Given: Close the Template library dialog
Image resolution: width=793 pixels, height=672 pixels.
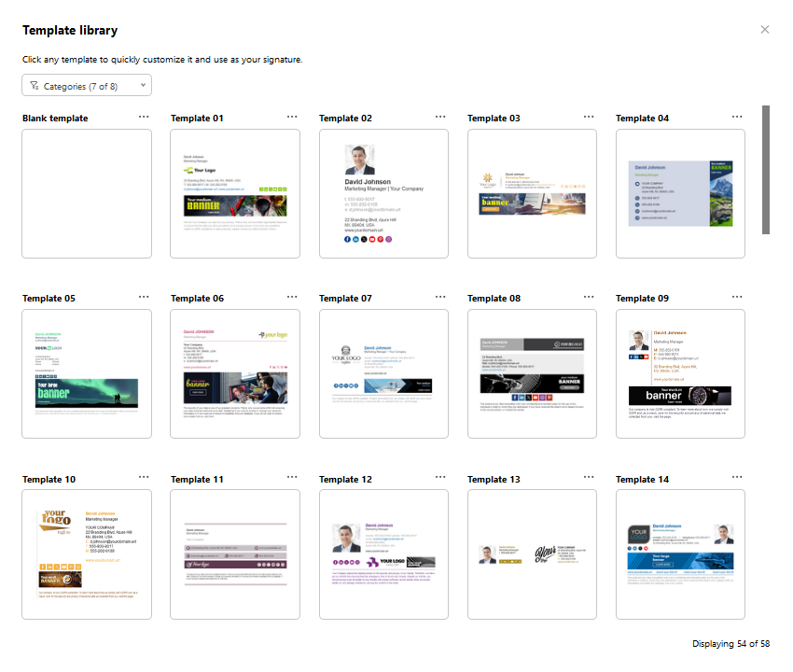Looking at the screenshot, I should [765, 30].
